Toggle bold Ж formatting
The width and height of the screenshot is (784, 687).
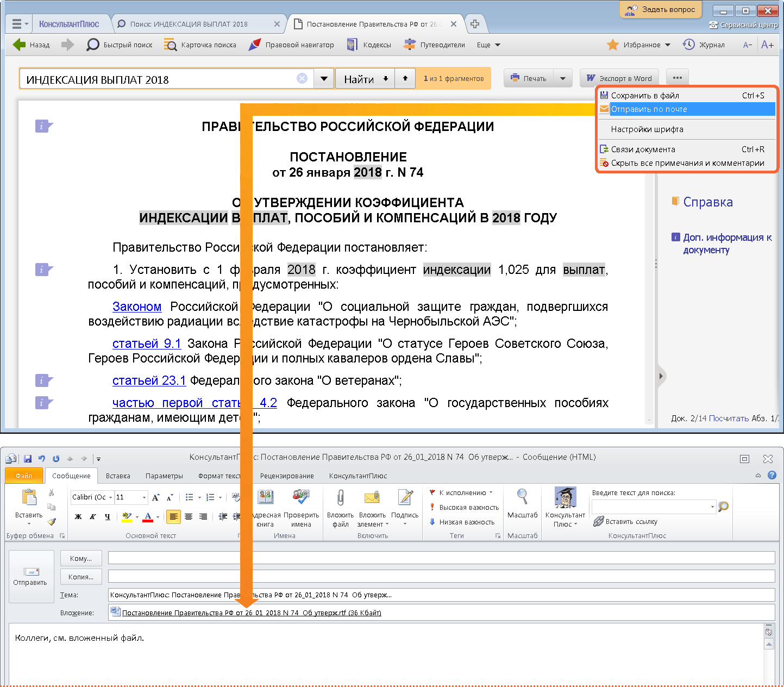[78, 516]
